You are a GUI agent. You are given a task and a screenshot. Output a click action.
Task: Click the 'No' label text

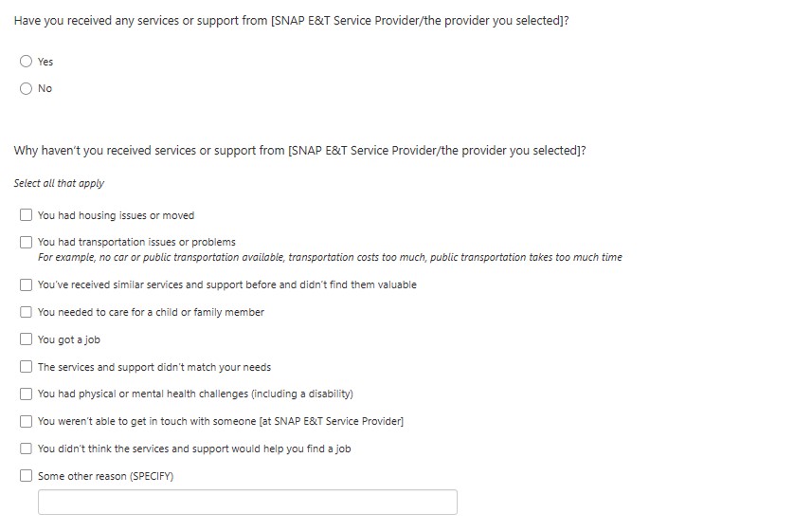[45, 88]
